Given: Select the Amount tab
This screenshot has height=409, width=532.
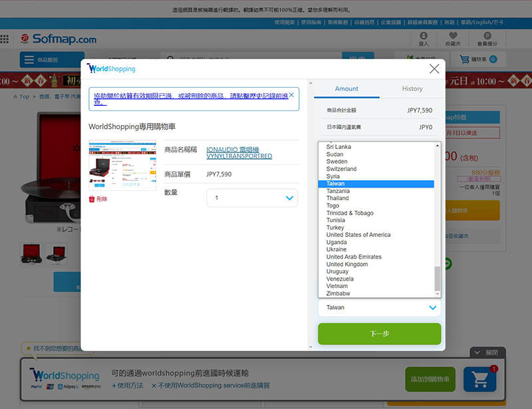Looking at the screenshot, I should click(x=346, y=88).
